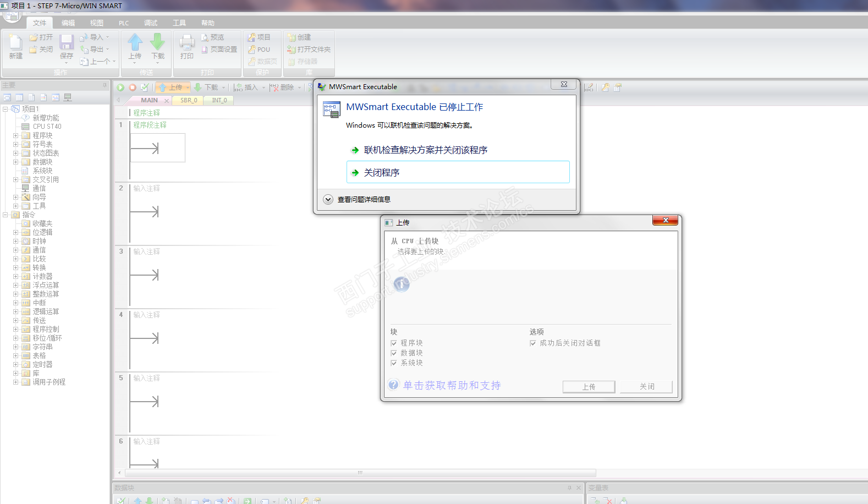The width and height of the screenshot is (868, 504).
Task: Click the green RUN button in editor toolbar
Action: tap(120, 87)
